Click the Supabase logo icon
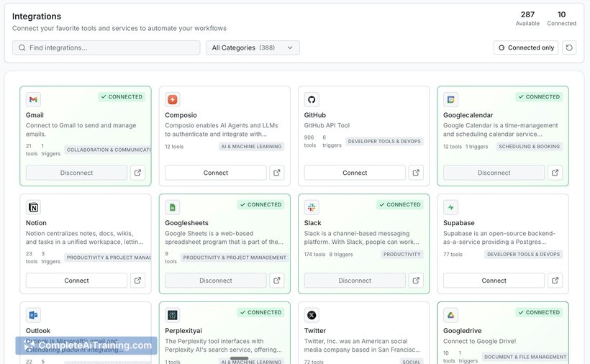Image resolution: width=590 pixels, height=364 pixels. (451, 208)
